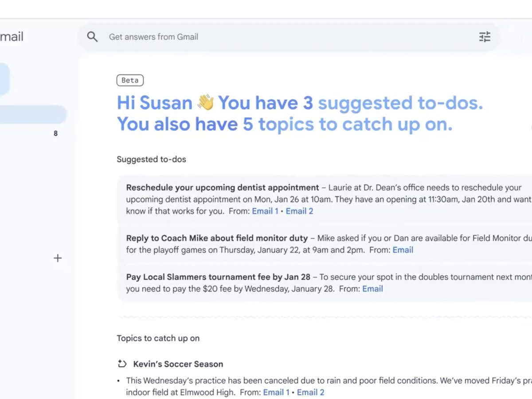Open Email 2 link under Kevin's Soccer Season

coord(310,392)
